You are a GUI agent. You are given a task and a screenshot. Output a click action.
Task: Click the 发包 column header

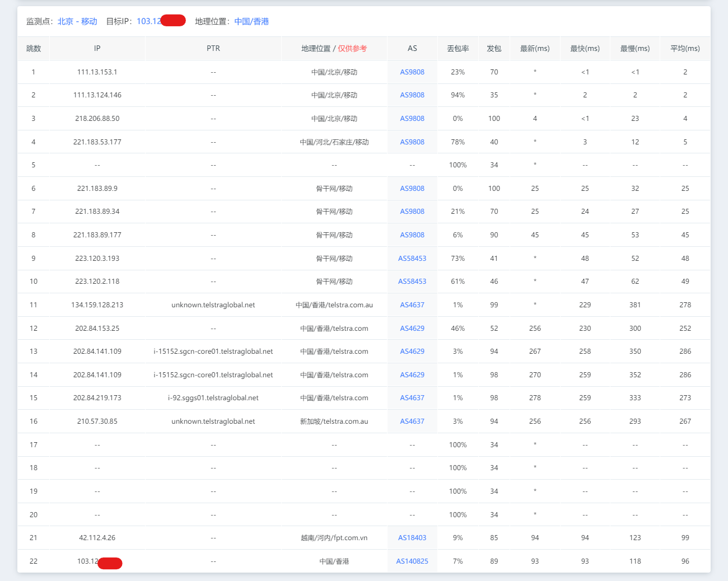click(494, 49)
